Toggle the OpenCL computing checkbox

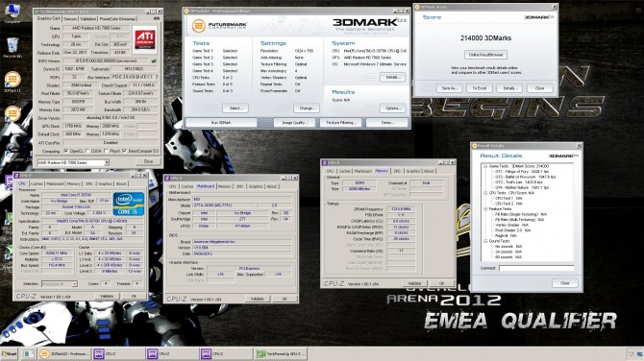click(65, 151)
